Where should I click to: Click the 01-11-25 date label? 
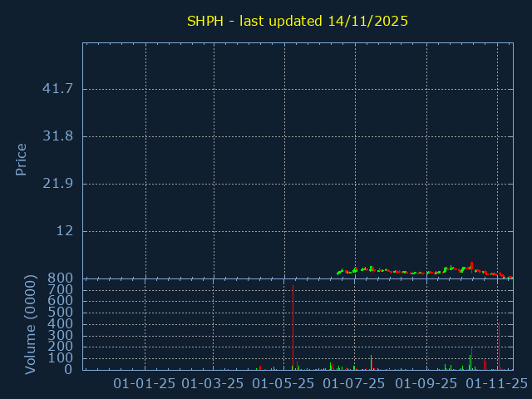pyautogui.click(x=496, y=383)
